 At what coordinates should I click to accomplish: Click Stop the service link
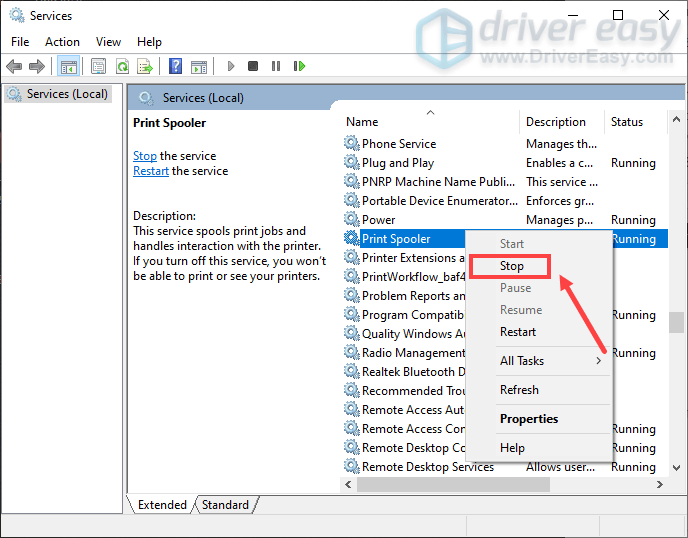(145, 156)
